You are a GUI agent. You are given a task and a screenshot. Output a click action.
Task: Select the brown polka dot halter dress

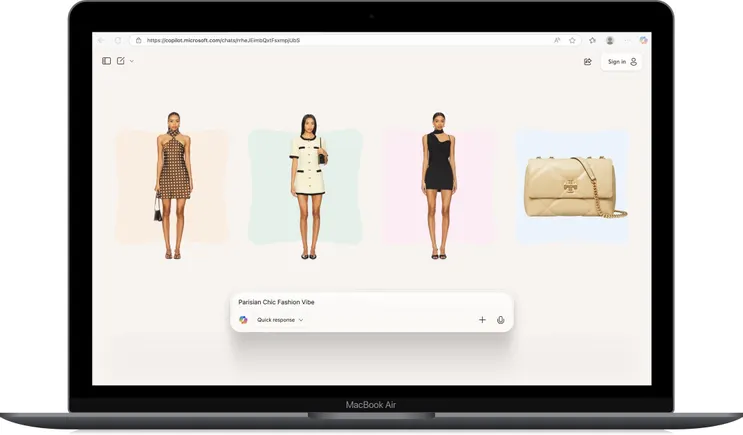tap(173, 185)
